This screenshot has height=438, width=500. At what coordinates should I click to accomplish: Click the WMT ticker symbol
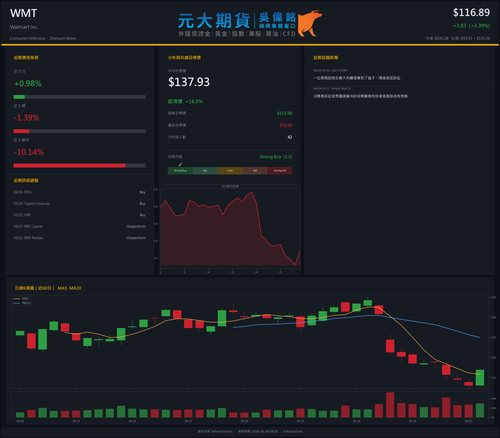23,13
